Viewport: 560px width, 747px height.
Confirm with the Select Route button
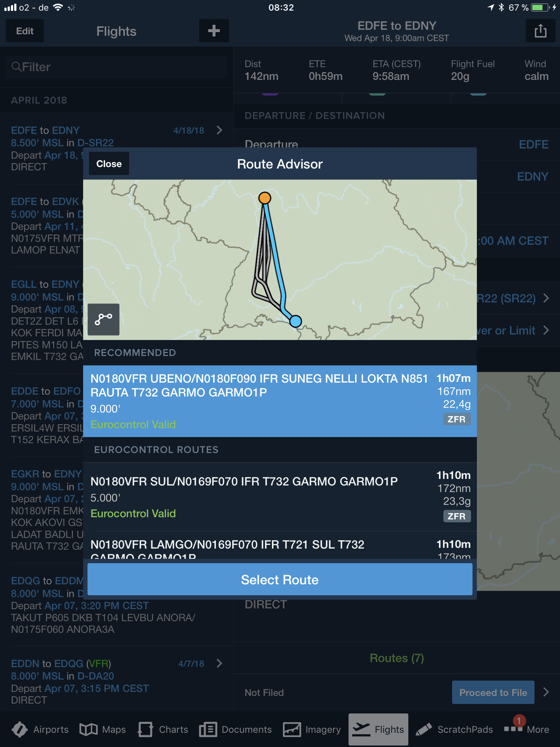click(x=280, y=580)
